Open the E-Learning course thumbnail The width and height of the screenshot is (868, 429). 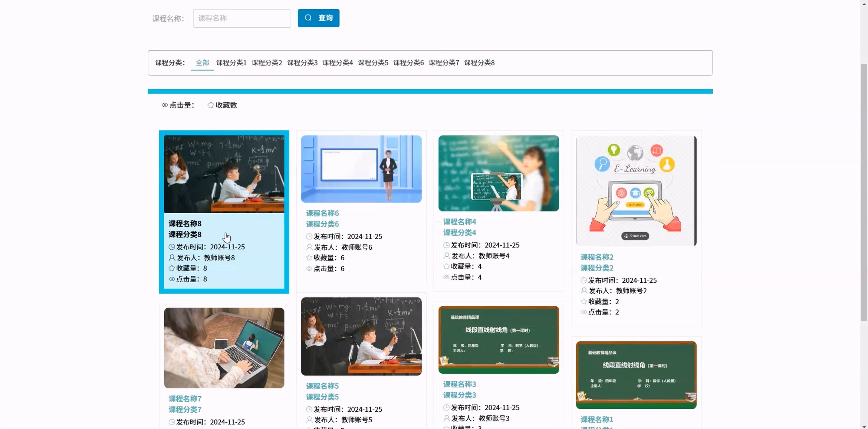(636, 191)
